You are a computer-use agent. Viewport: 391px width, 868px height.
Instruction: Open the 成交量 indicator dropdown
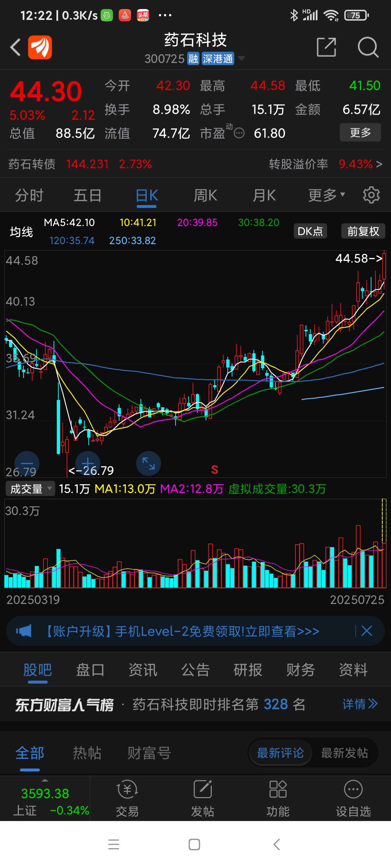click(30, 489)
